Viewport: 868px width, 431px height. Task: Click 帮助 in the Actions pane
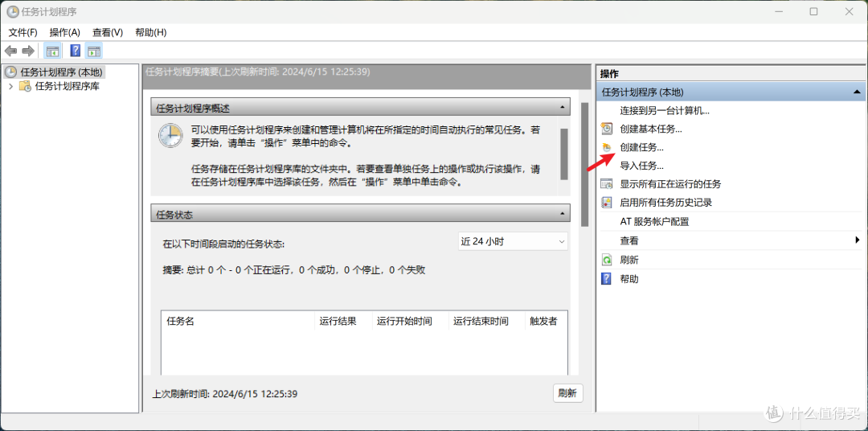(x=629, y=279)
